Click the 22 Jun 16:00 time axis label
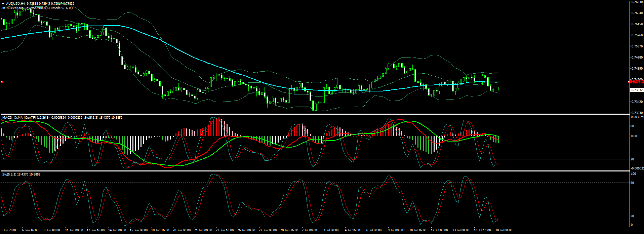Image resolution: width=644 pixels, height=234 pixels. coord(225,230)
